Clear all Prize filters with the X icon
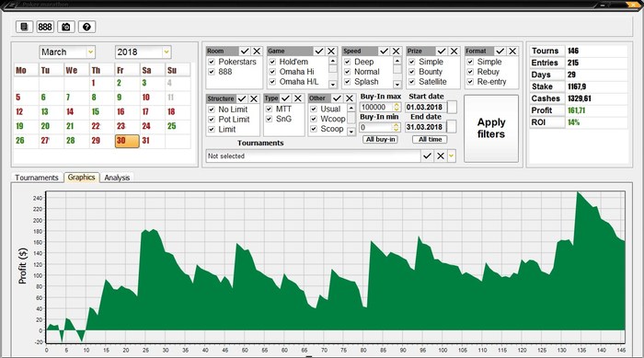The height and width of the screenshot is (358, 644). (x=454, y=51)
